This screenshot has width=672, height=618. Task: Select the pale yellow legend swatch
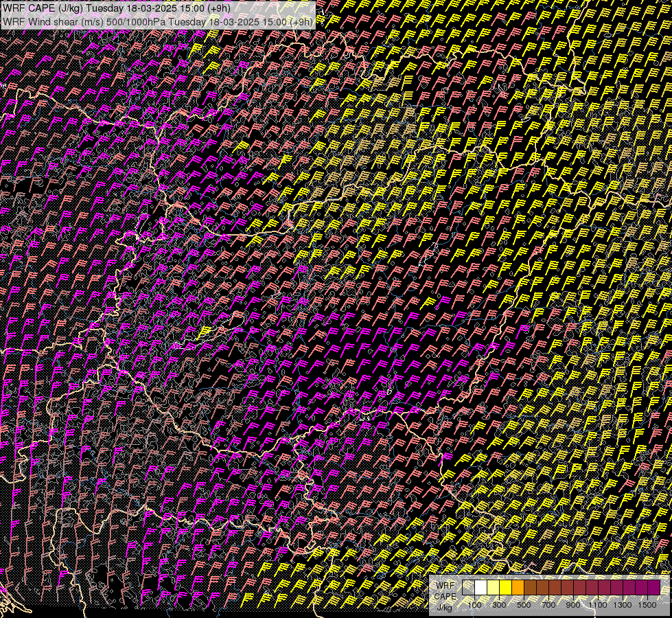point(494,587)
